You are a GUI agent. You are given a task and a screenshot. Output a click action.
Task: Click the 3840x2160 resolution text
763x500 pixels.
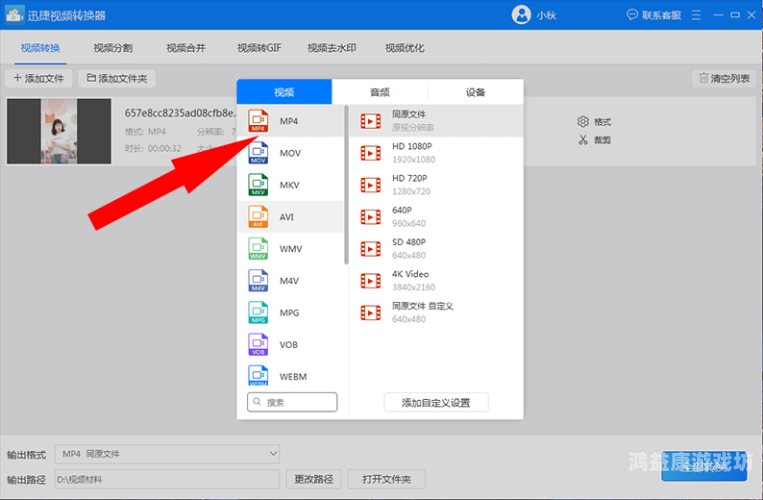point(414,287)
